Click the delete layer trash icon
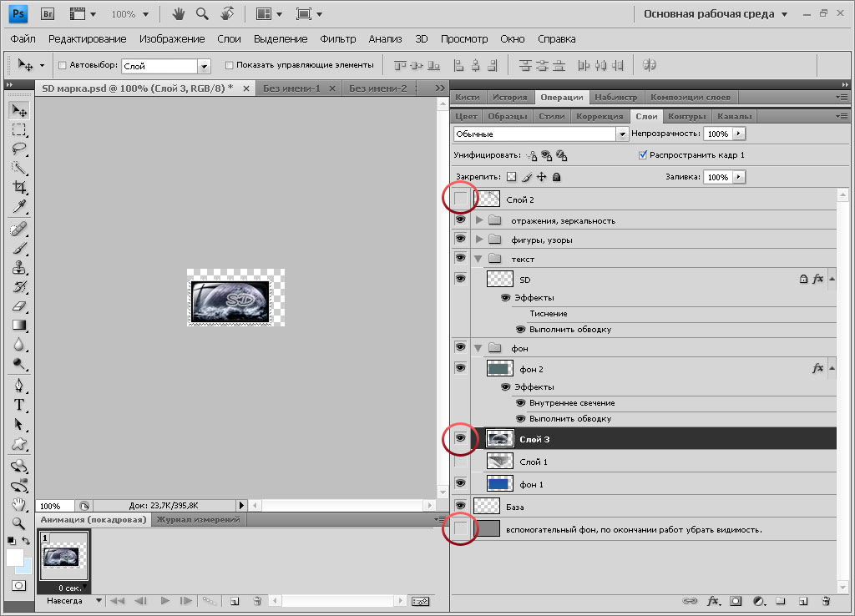The width and height of the screenshot is (855, 616). (x=826, y=601)
